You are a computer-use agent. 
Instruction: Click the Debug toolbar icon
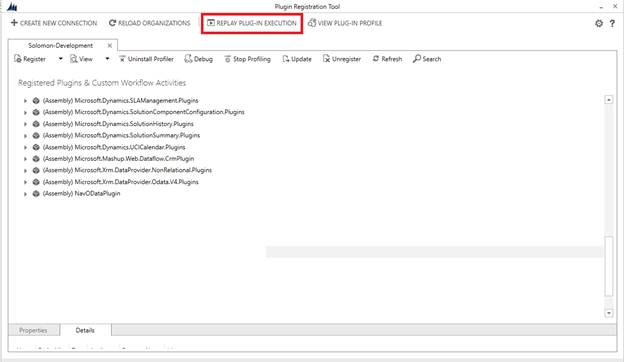(x=188, y=59)
